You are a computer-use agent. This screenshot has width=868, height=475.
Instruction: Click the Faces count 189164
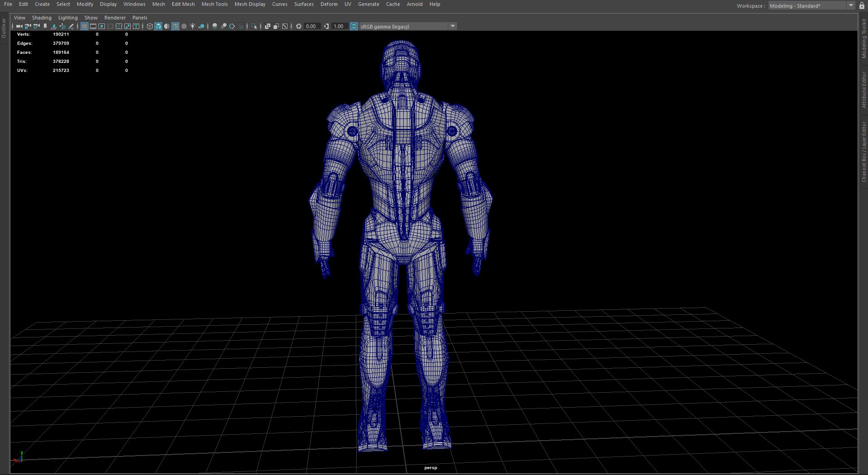click(x=61, y=52)
